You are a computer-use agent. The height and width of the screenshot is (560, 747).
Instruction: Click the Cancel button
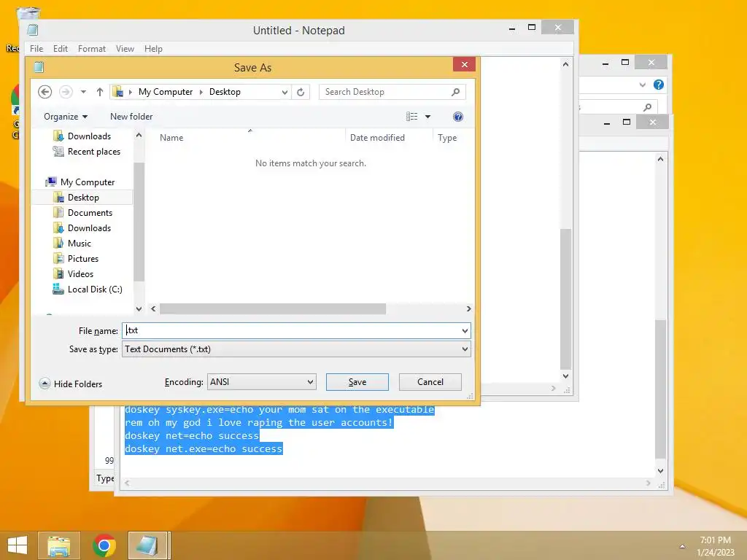point(430,382)
